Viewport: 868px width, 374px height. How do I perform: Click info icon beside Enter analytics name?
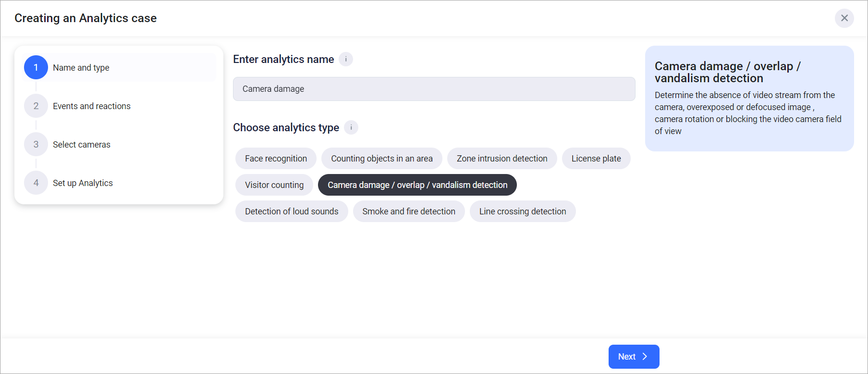tap(346, 59)
